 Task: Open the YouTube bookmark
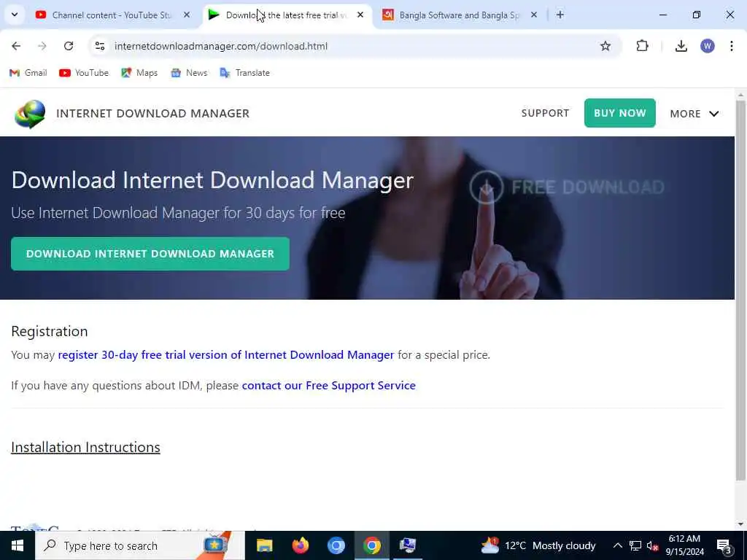click(84, 73)
